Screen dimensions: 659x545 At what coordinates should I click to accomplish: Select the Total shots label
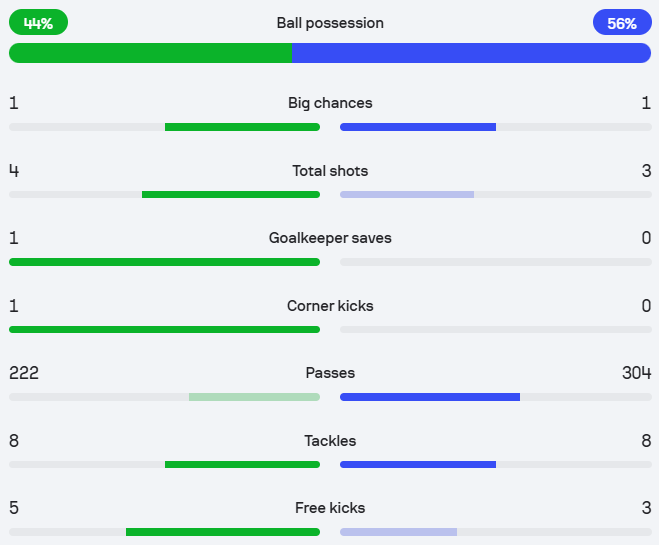(x=330, y=171)
